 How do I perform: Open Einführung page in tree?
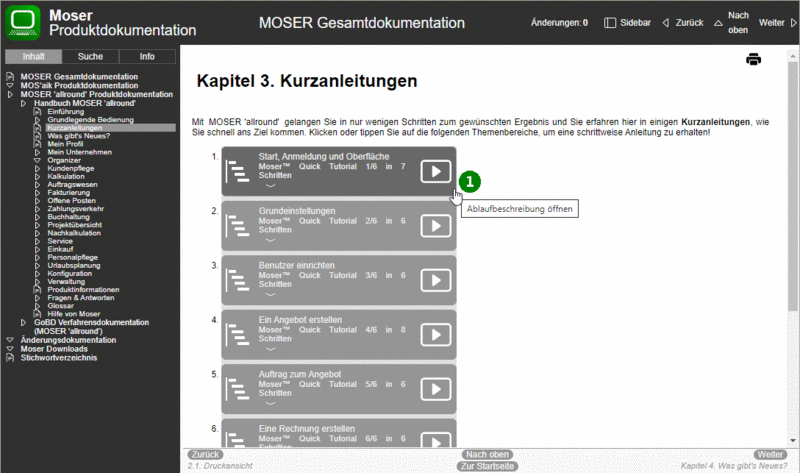coord(65,111)
